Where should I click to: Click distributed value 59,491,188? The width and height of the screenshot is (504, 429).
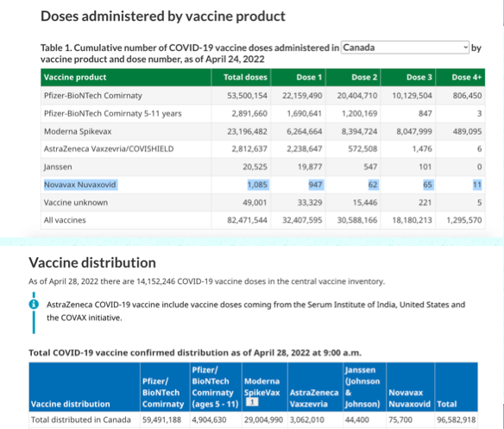point(161,420)
